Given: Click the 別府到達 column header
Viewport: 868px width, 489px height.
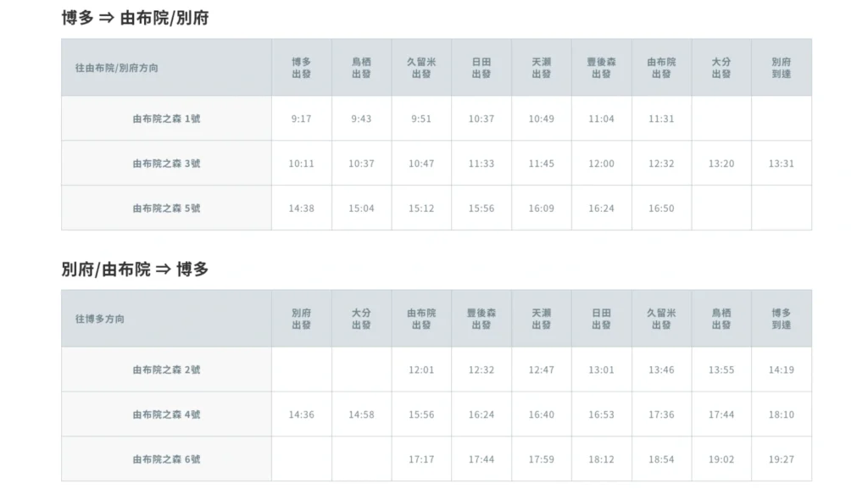Looking at the screenshot, I should pos(781,68).
